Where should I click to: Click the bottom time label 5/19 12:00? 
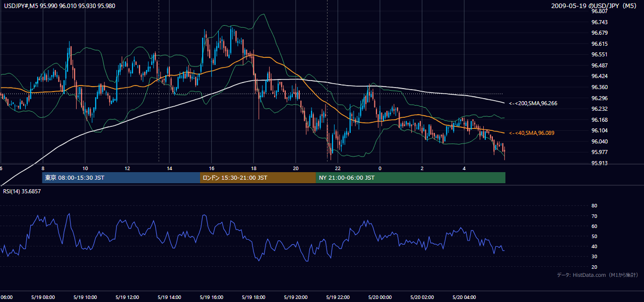(x=127, y=297)
